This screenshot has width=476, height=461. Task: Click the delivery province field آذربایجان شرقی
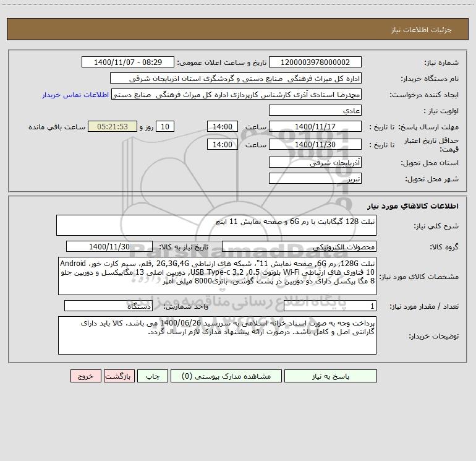pyautogui.click(x=315, y=162)
